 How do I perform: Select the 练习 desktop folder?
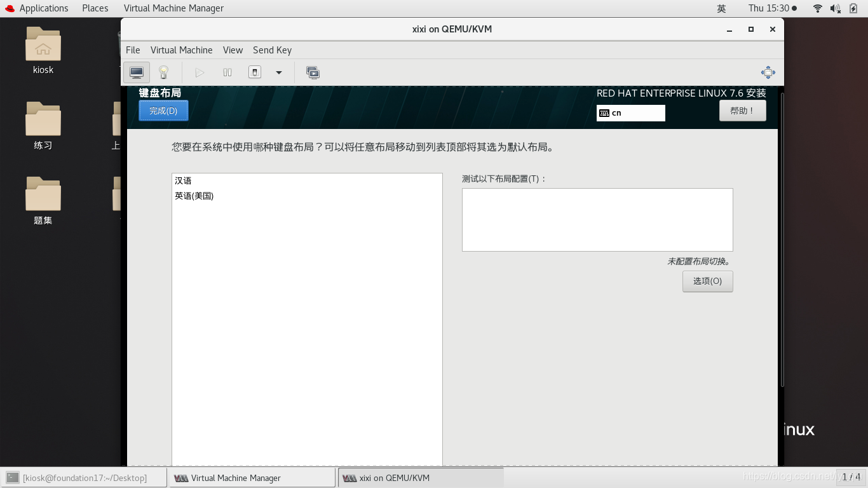point(43,126)
